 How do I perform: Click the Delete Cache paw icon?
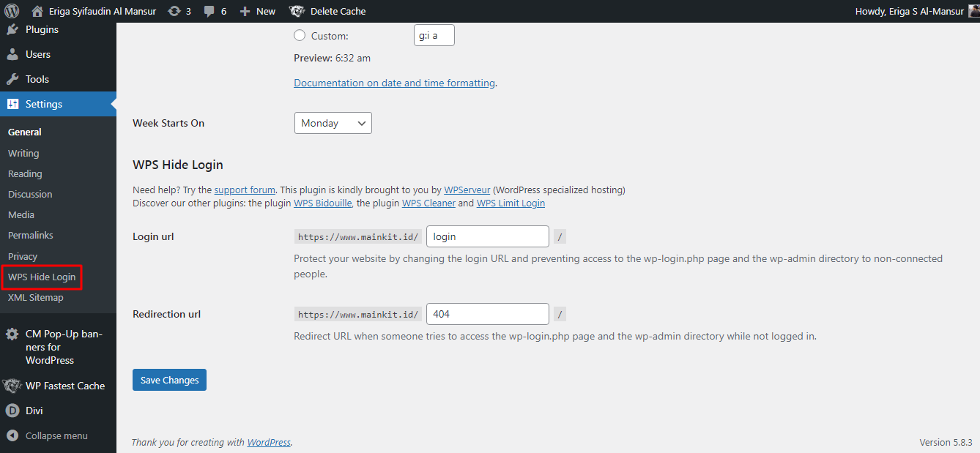click(297, 11)
